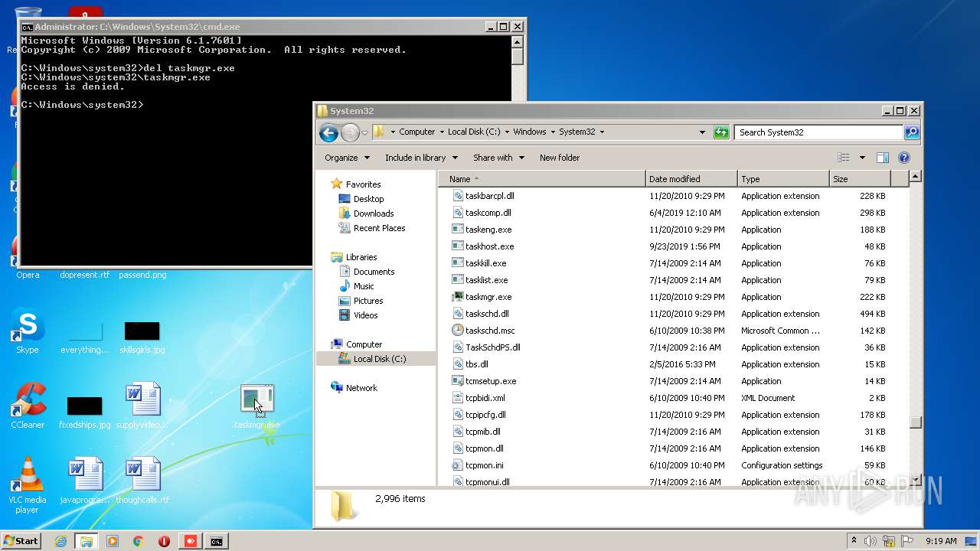Toggle the preview pane icon
The width and height of the screenshot is (980, 551).
pos(883,158)
